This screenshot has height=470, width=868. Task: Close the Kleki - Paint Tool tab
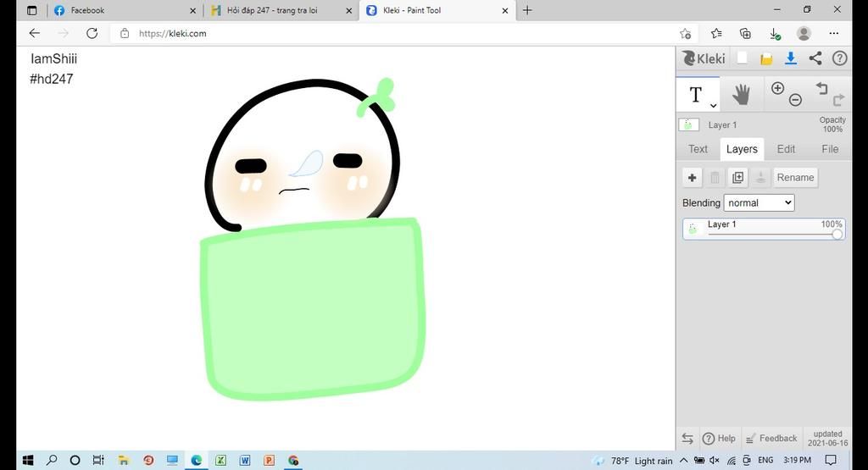505,10
